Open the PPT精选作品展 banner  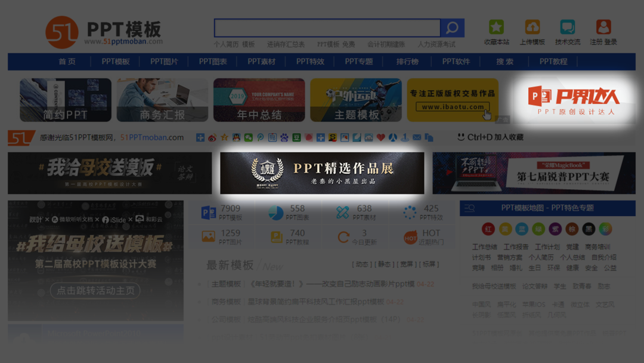[x=322, y=173]
